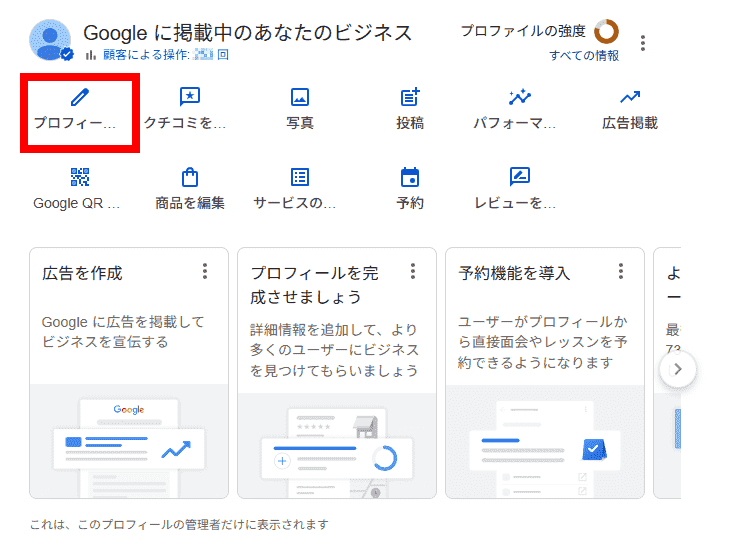The image size is (742, 549).
Task: Click the business profile avatar
Action: pyautogui.click(x=50, y=40)
